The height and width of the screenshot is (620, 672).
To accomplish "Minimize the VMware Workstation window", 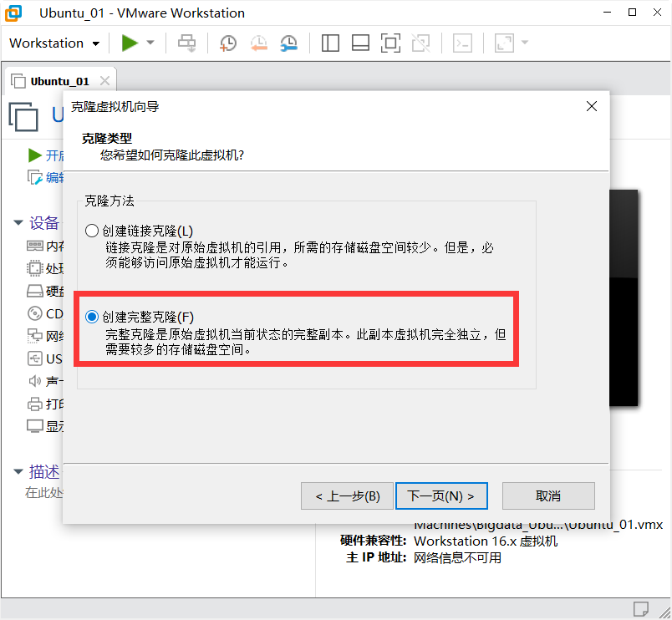I will pyautogui.click(x=607, y=12).
